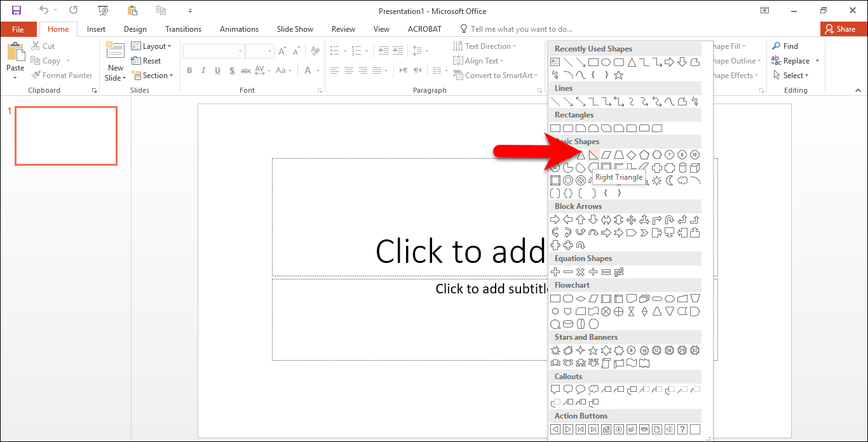The height and width of the screenshot is (442, 868).
Task: Select the first straight Line in Lines
Action: (555, 102)
